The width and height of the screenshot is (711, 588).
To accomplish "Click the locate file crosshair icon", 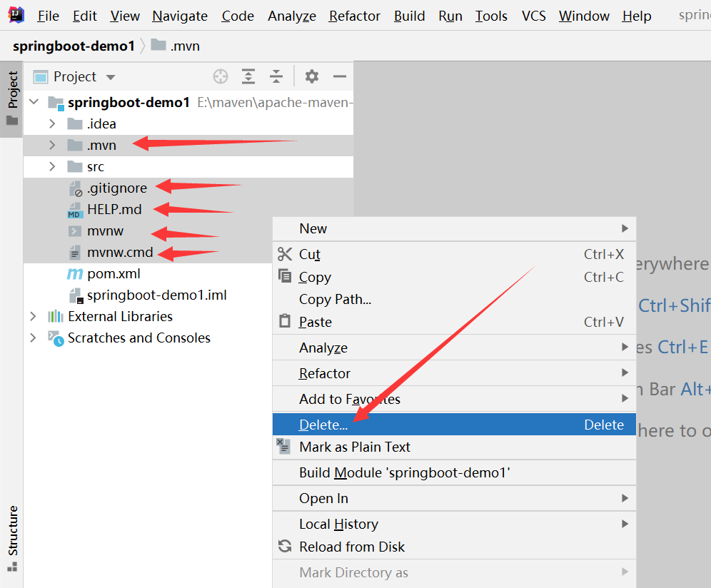I will point(221,76).
